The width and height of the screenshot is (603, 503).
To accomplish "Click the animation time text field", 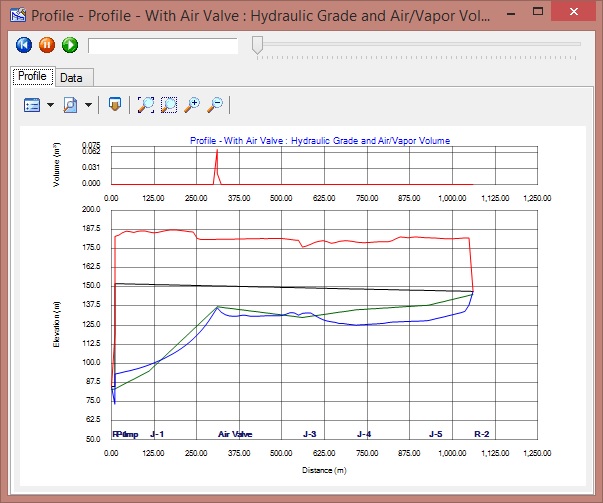I will point(163,45).
